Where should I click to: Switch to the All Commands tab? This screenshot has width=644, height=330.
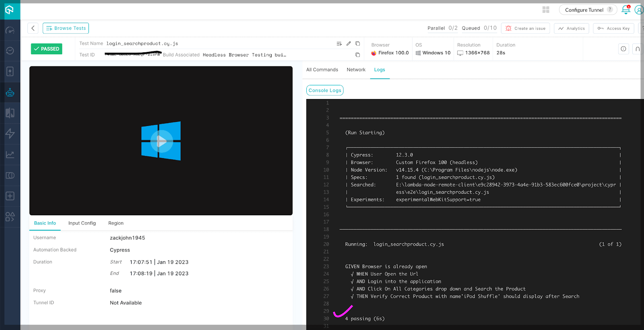click(322, 70)
